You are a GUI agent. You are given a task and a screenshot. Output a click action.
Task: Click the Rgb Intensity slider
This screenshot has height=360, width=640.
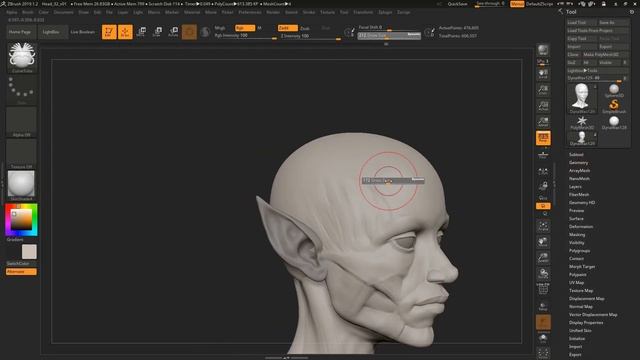tap(245, 36)
